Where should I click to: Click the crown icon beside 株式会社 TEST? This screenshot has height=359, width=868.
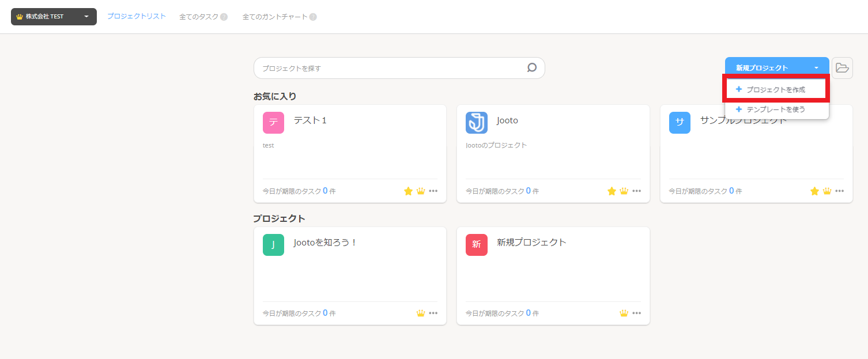(20, 17)
